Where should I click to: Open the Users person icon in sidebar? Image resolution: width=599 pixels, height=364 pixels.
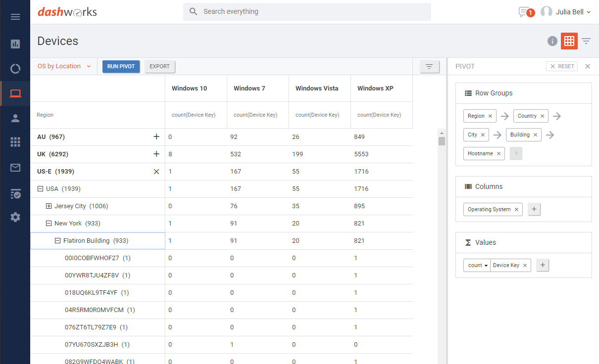click(x=15, y=118)
